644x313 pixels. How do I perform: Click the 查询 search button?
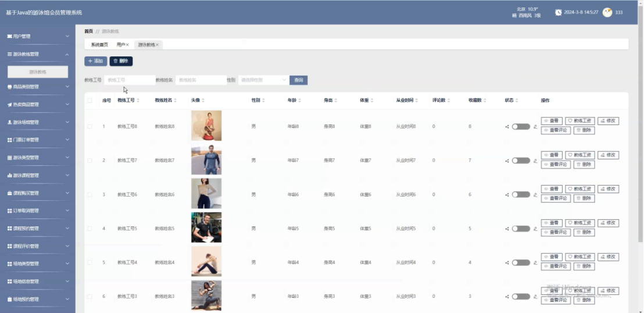point(299,80)
